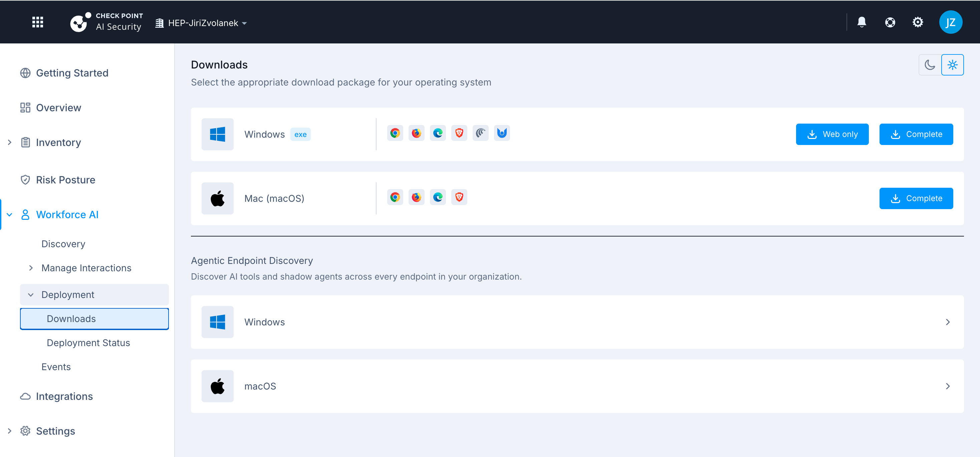Screen dimensions: 980x457
Task: Select Workforce AI in sidebar
Action: pos(67,215)
